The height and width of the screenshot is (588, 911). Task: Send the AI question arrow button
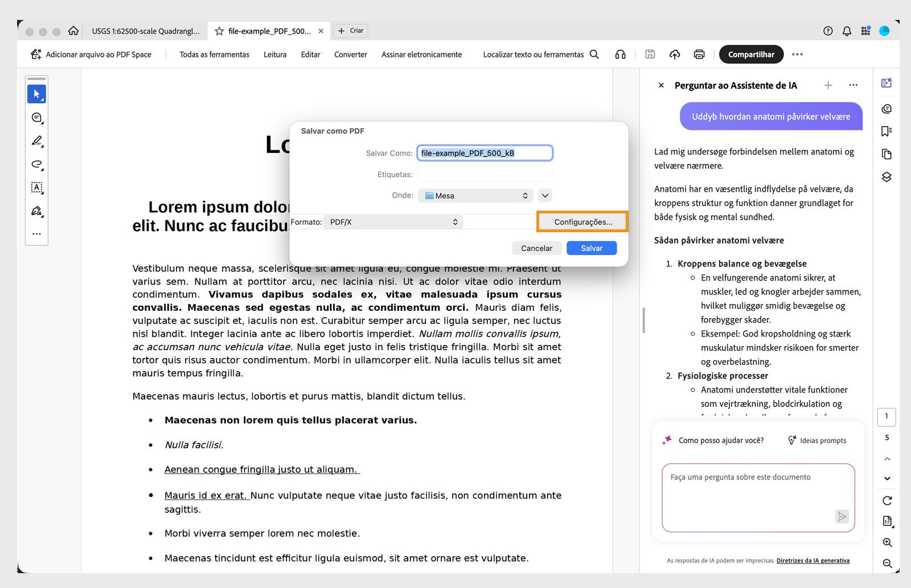842,516
